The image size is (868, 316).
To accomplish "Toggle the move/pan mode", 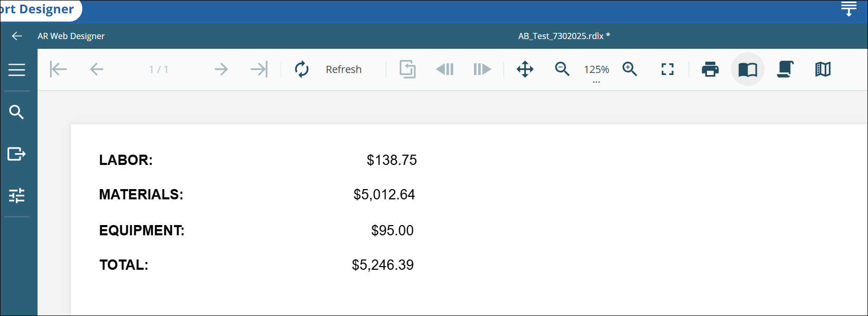I will tap(525, 69).
